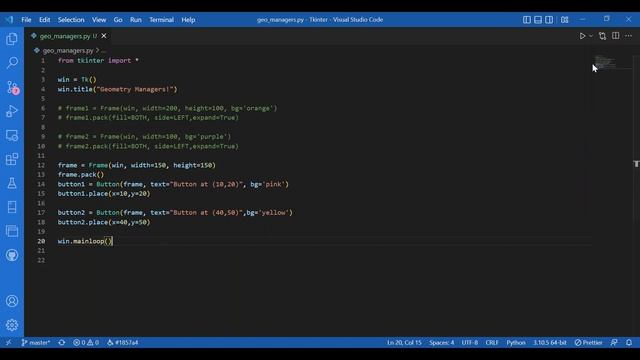Viewport: 640px width, 360px height.
Task: Click line number 20 in gutter
Action: [41, 241]
